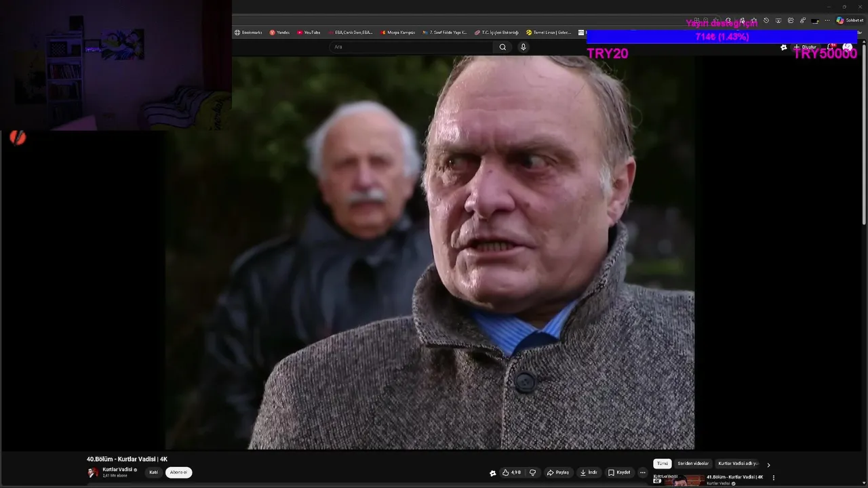Image resolution: width=868 pixels, height=488 pixels.
Task: Click the Paylaş share button
Action: (x=558, y=472)
